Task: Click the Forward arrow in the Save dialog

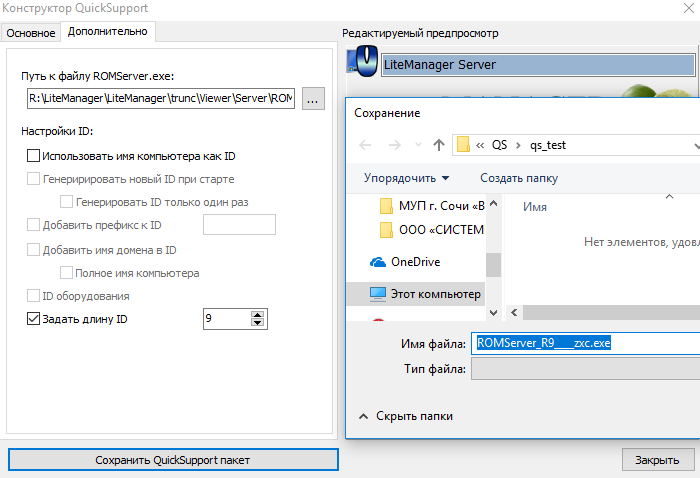Action: pos(395,145)
